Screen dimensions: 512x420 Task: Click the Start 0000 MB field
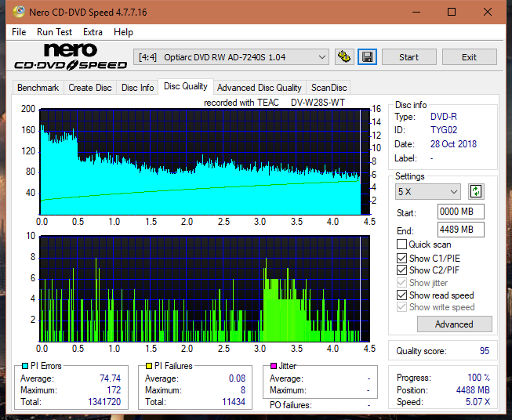tap(460, 212)
